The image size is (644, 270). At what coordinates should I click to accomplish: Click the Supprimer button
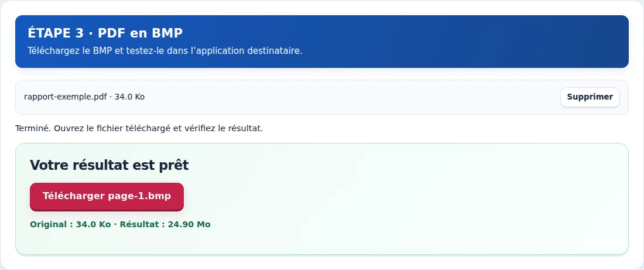tap(590, 97)
